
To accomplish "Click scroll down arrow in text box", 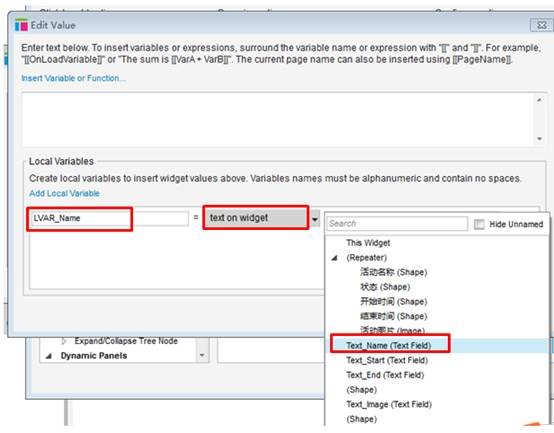I will tap(539, 139).
